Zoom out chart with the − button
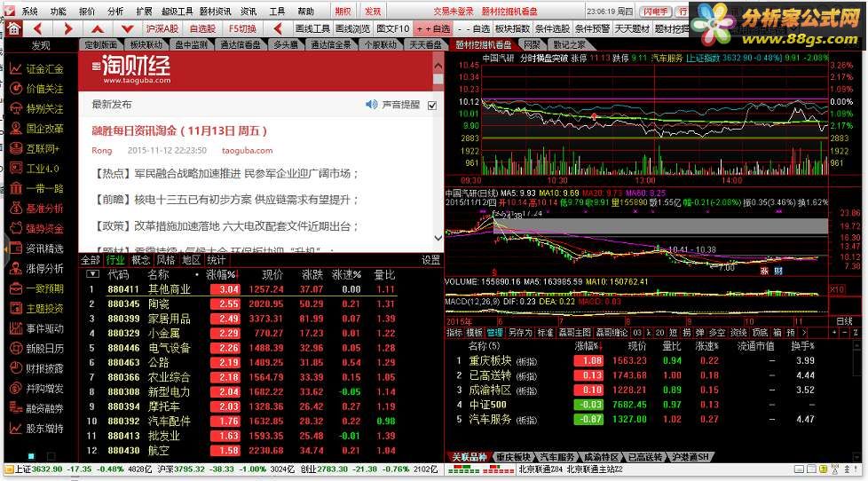This screenshot has height=481, width=868. click(x=845, y=333)
